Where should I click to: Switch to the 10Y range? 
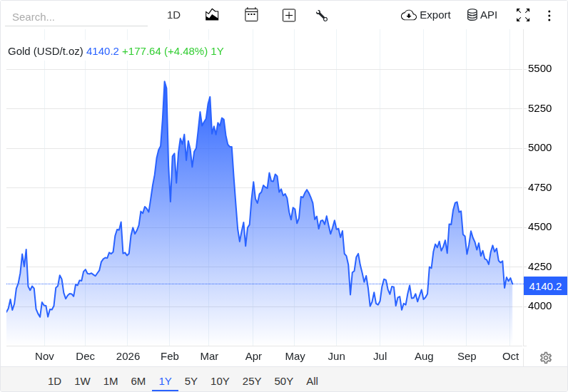220,381
